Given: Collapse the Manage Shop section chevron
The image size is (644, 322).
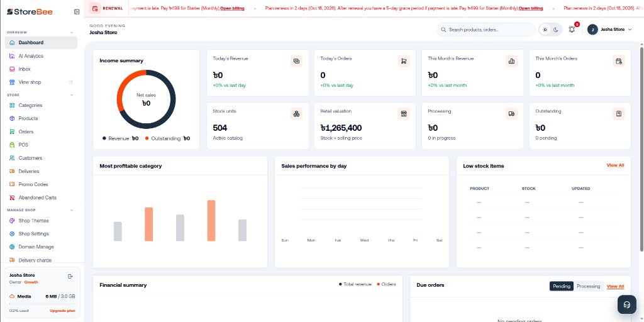Looking at the screenshot, I should [x=72, y=210].
